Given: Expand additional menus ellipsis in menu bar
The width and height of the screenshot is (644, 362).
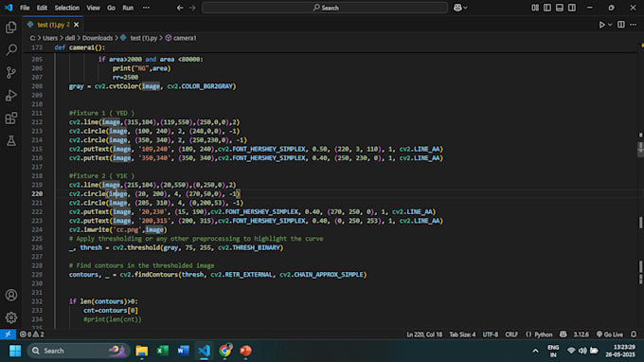Looking at the screenshot, I should (146, 8).
